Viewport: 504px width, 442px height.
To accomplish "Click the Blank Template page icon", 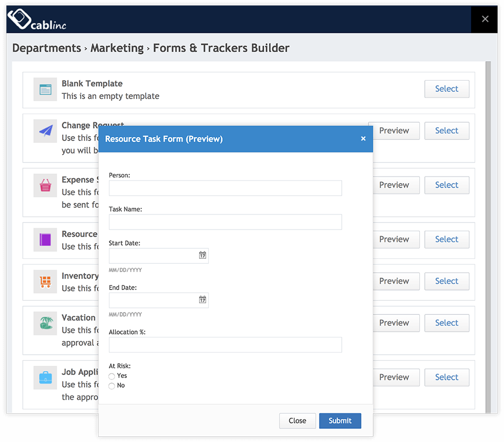I will tap(44, 89).
